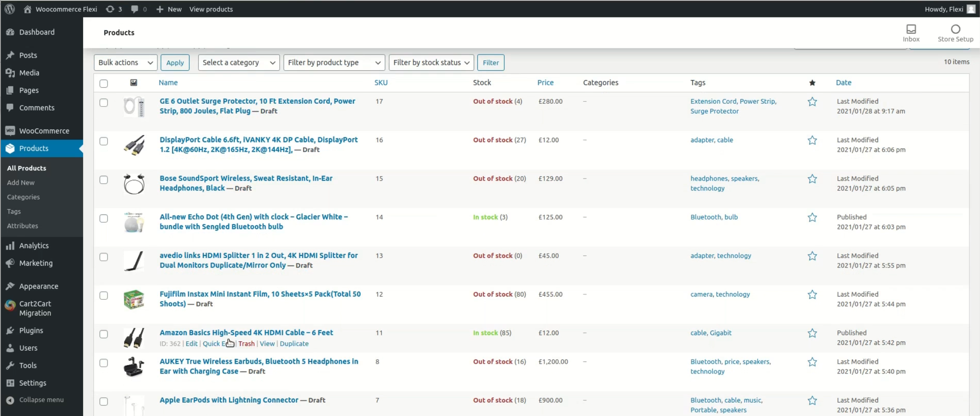Image resolution: width=980 pixels, height=416 pixels.
Task: Open the comments bubble icon in admin bar
Action: (135, 9)
